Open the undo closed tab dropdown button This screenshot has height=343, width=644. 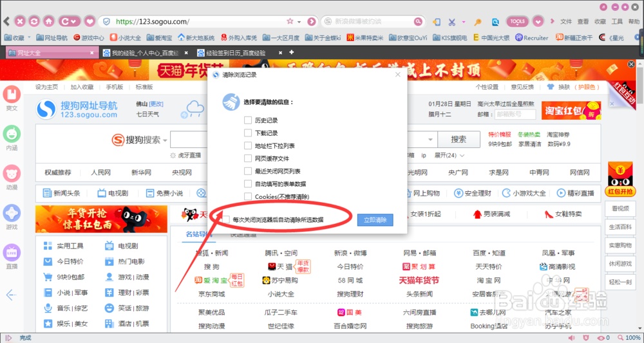[x=69, y=21]
